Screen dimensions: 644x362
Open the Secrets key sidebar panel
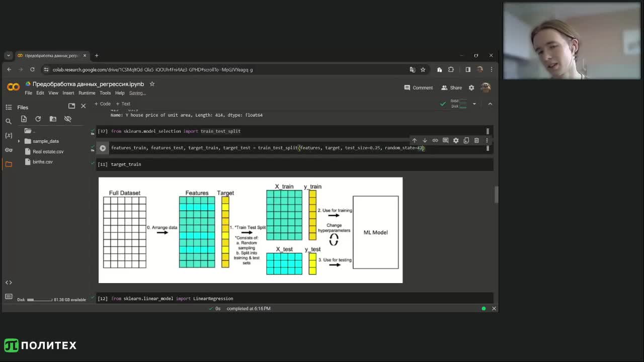pos(9,150)
